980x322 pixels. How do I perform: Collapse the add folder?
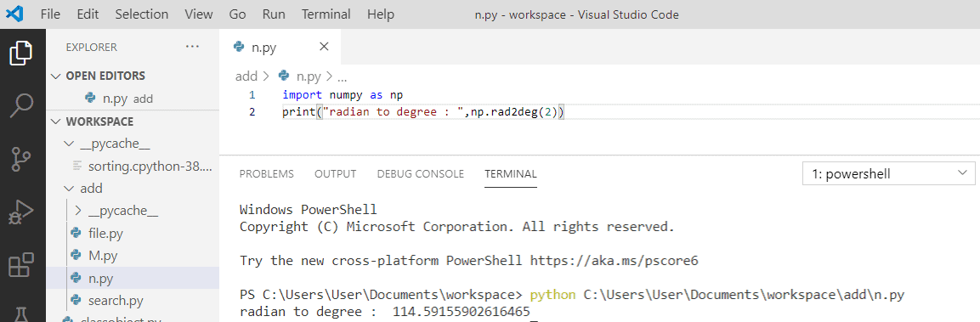70,189
